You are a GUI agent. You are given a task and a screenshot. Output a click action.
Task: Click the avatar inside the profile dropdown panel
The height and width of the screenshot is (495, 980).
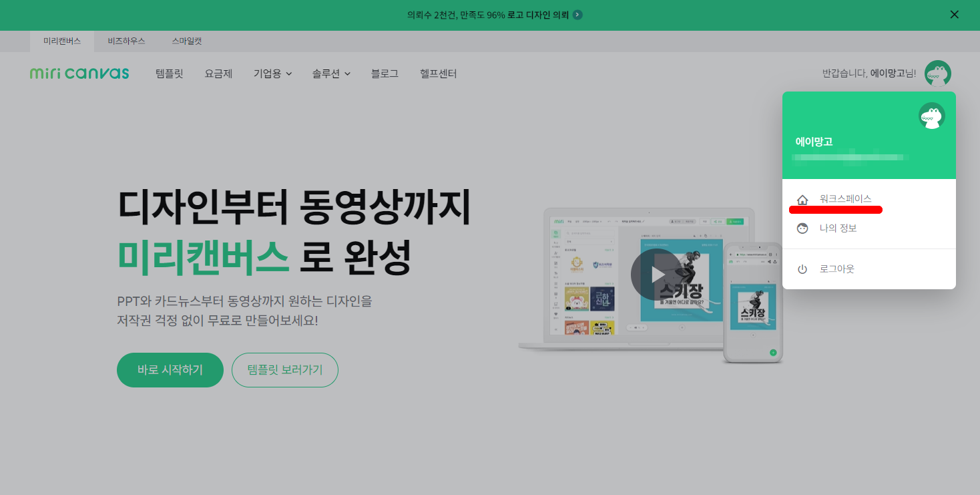931,115
